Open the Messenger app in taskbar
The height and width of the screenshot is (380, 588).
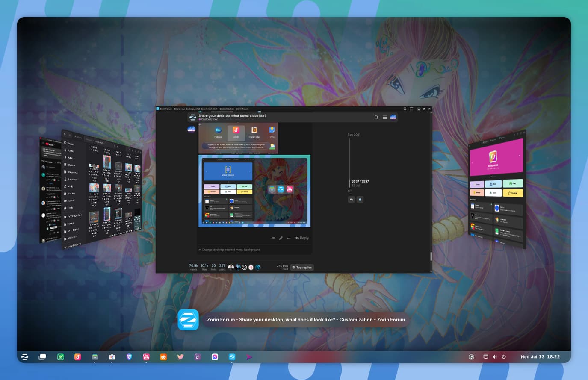point(215,357)
